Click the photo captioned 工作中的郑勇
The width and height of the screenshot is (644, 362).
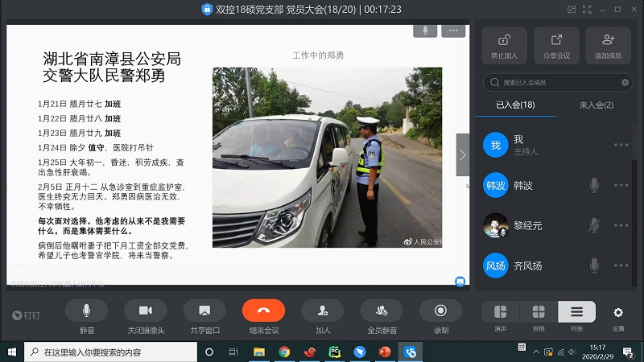[x=327, y=157]
